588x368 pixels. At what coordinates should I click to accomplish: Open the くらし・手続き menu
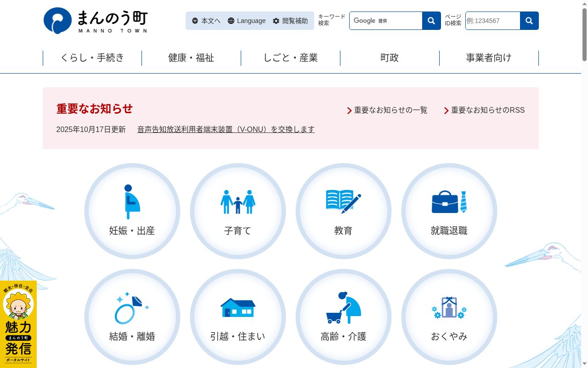click(x=92, y=58)
